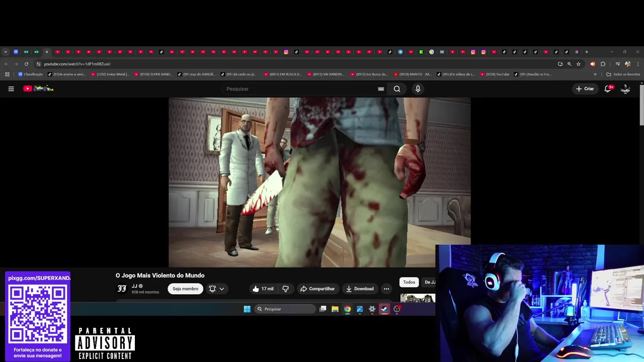644x362 pixels.
Task: Select the Todos filter chip
Action: [409, 282]
